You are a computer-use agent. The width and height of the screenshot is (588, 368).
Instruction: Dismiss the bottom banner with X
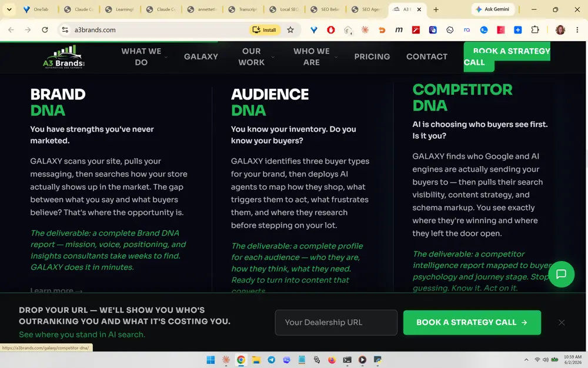[x=562, y=322]
